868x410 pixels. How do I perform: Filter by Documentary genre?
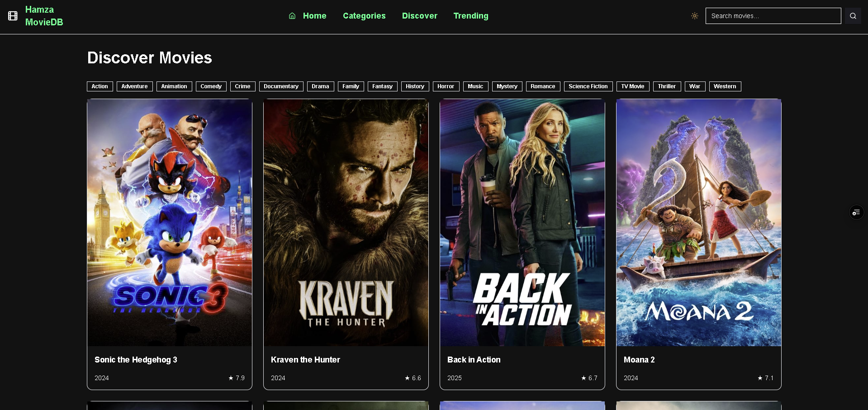(x=281, y=86)
